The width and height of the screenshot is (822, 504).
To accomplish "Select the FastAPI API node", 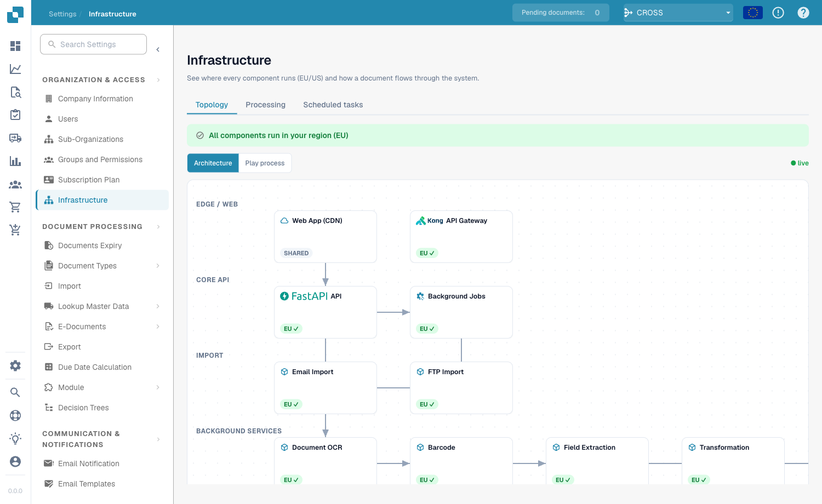I will [x=326, y=312].
